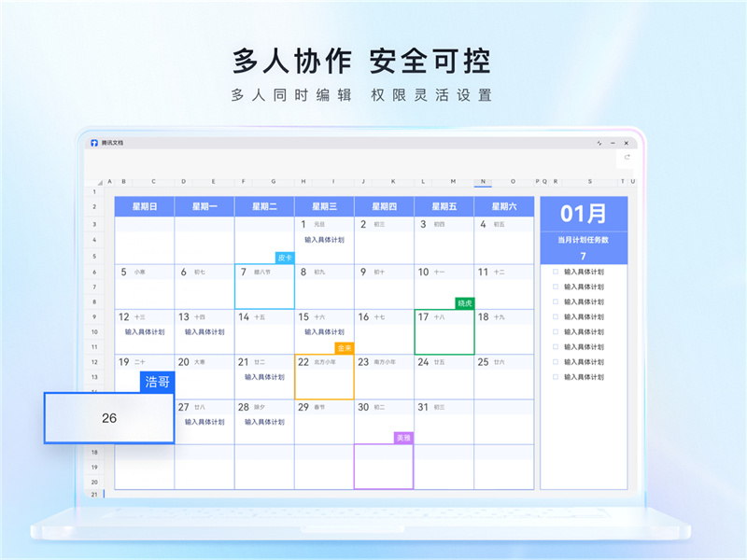
Task: Click the 星期日 header cell
Action: (144, 206)
